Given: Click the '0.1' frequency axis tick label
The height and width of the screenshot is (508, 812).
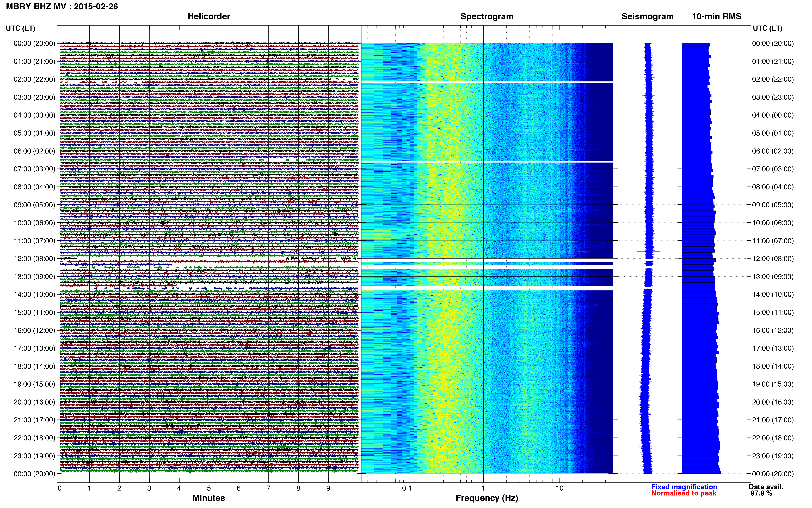Looking at the screenshot, I should (407, 488).
